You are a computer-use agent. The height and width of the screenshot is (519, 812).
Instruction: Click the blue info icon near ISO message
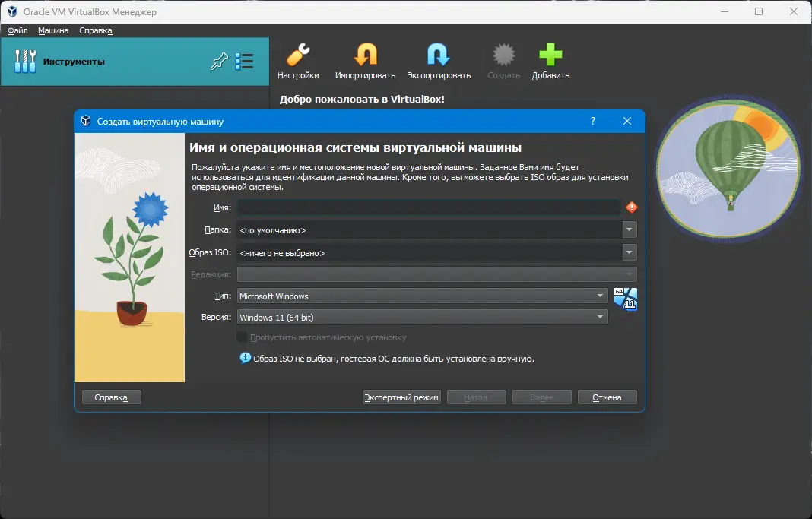245,358
